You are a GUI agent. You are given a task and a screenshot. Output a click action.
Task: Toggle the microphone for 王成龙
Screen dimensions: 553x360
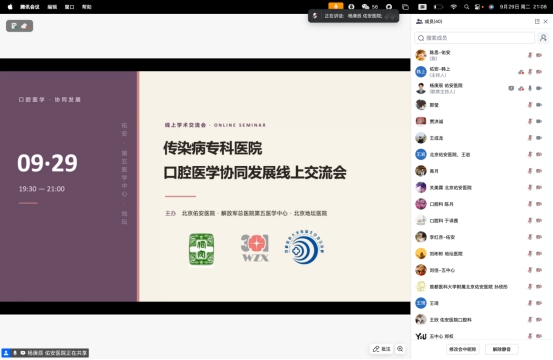tap(530, 138)
